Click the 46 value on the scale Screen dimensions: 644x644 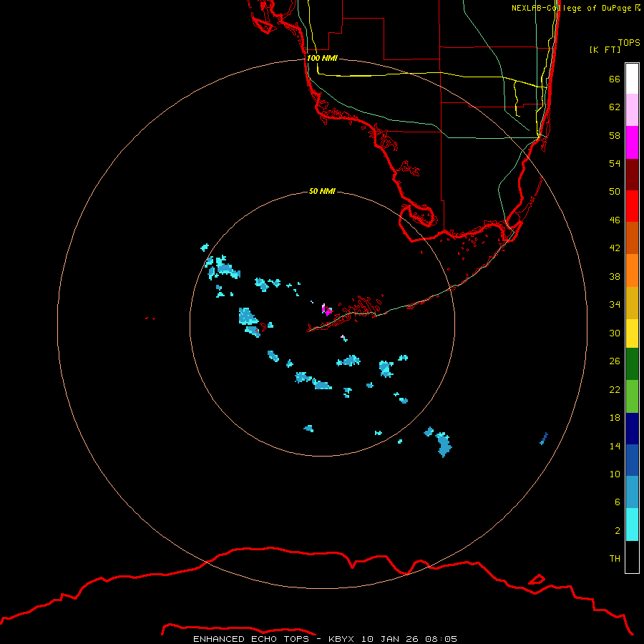(615, 220)
